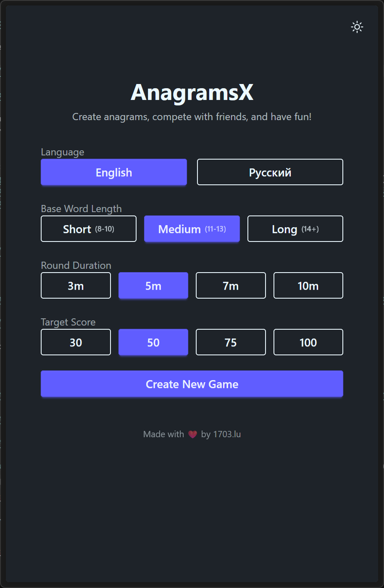Click the heart icon in footer
The image size is (384, 588).
click(192, 434)
